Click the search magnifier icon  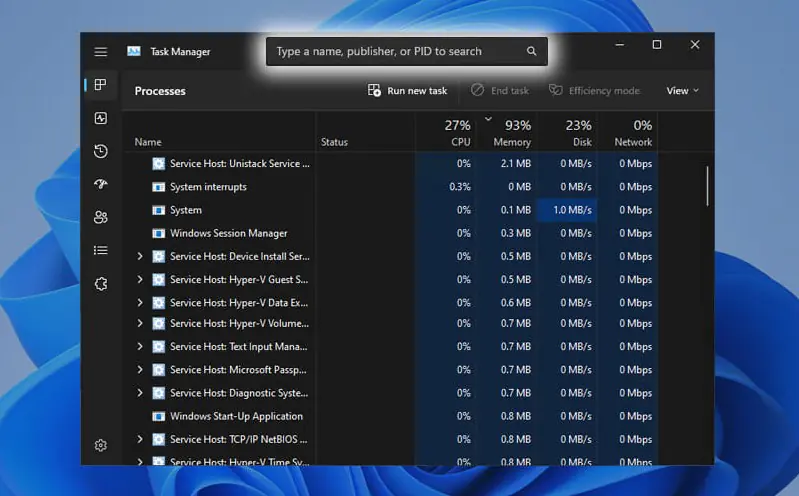[532, 52]
